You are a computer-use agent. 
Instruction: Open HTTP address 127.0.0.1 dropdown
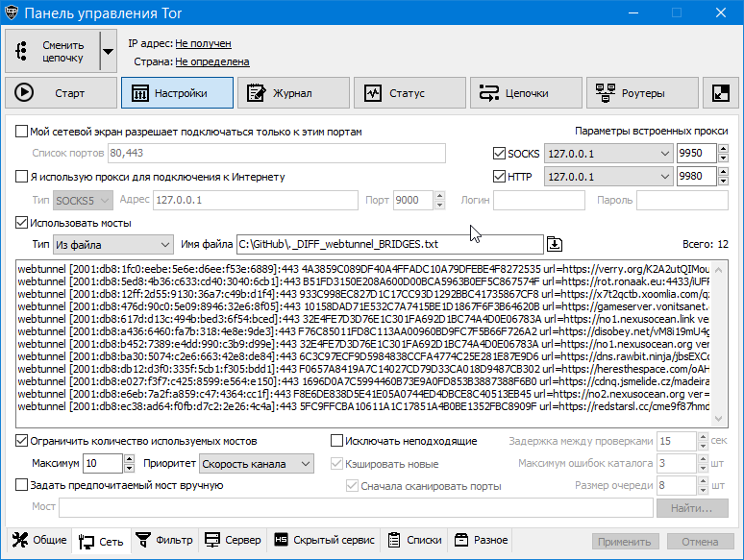point(608,177)
